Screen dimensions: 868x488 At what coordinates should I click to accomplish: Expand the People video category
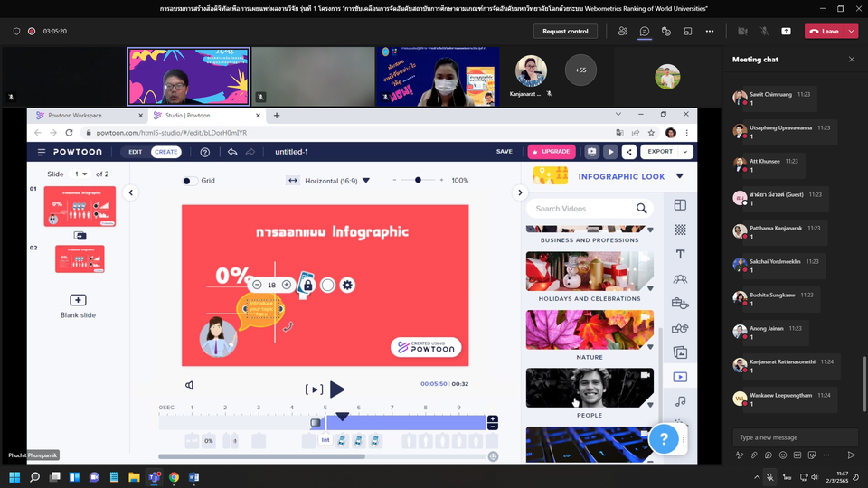(x=650, y=405)
